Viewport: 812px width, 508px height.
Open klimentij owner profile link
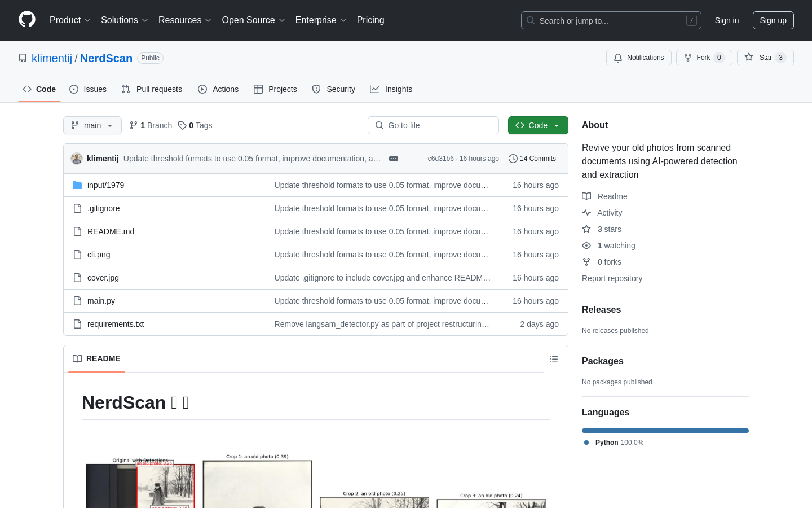point(52,58)
